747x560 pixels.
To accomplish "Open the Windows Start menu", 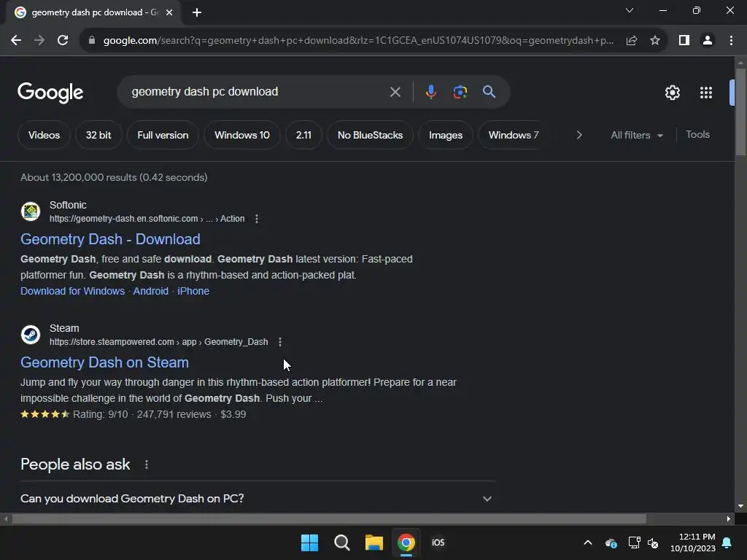I will (309, 542).
